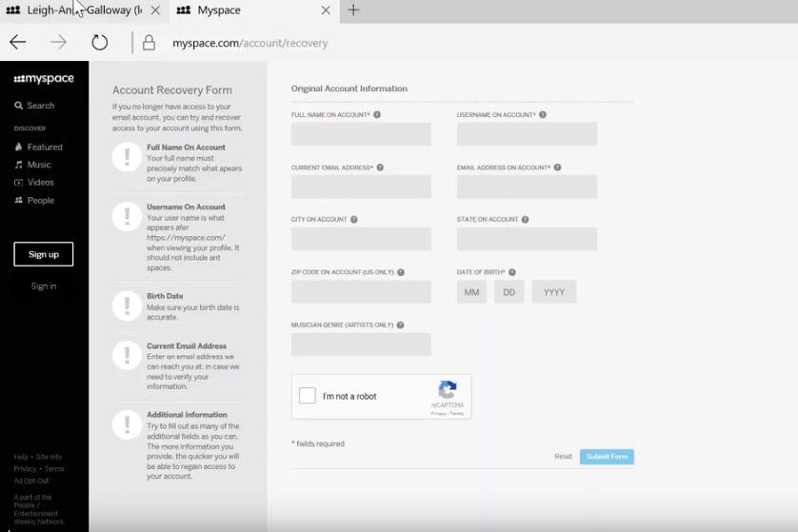Image resolution: width=798 pixels, height=532 pixels.
Task: Open People in the sidebar
Action: pyautogui.click(x=34, y=201)
